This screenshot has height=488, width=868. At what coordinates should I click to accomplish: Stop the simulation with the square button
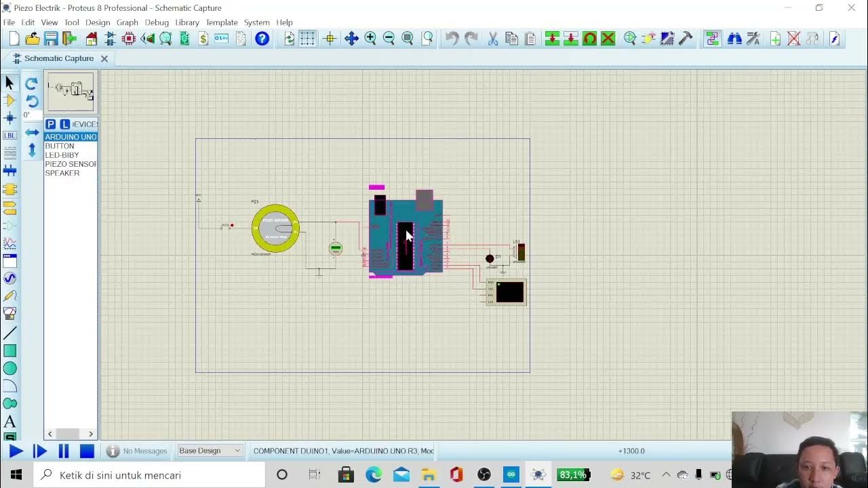[x=87, y=451]
